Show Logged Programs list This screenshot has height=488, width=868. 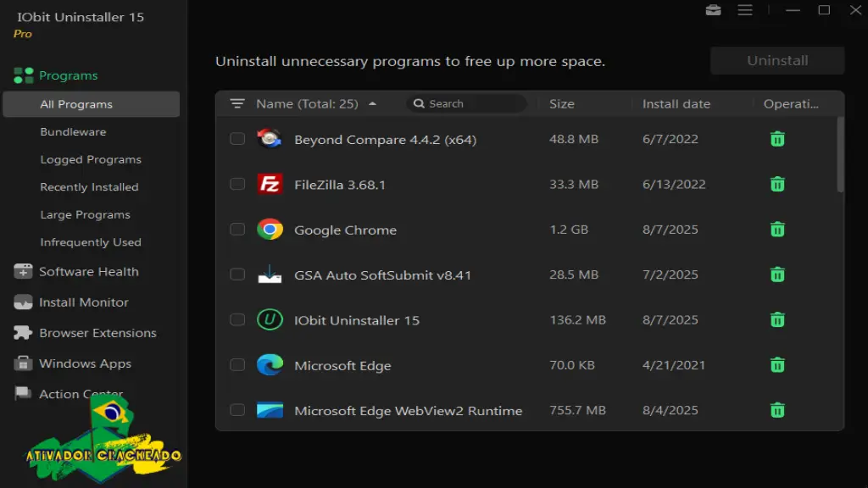(91, 159)
